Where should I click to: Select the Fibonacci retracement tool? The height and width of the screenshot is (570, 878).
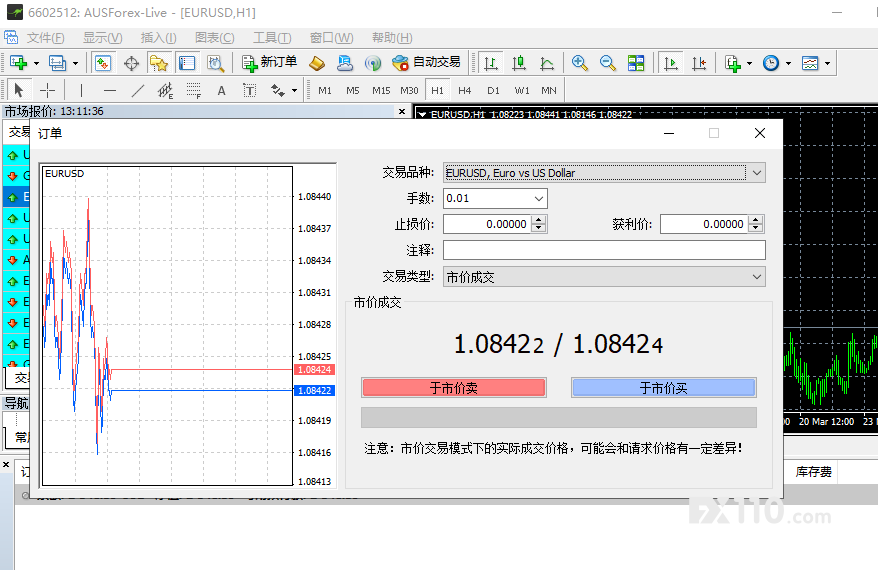[194, 90]
